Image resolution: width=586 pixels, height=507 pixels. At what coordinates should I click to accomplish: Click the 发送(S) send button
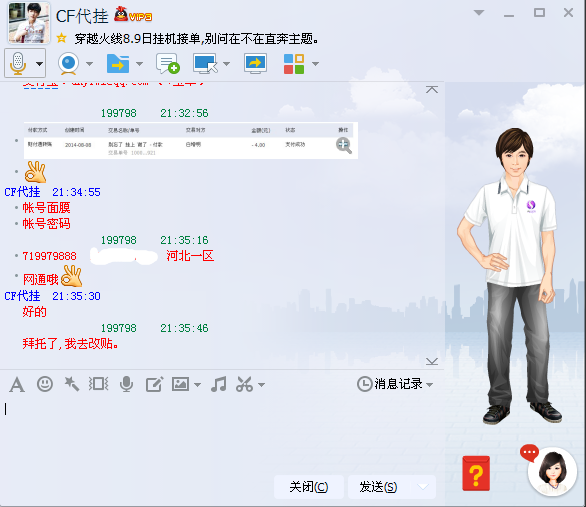378,487
